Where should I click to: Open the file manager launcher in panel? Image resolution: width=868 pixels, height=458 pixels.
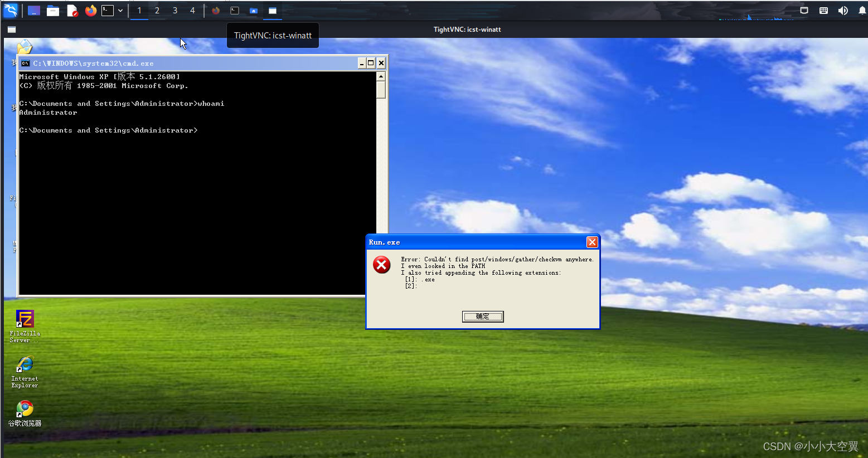53,11
